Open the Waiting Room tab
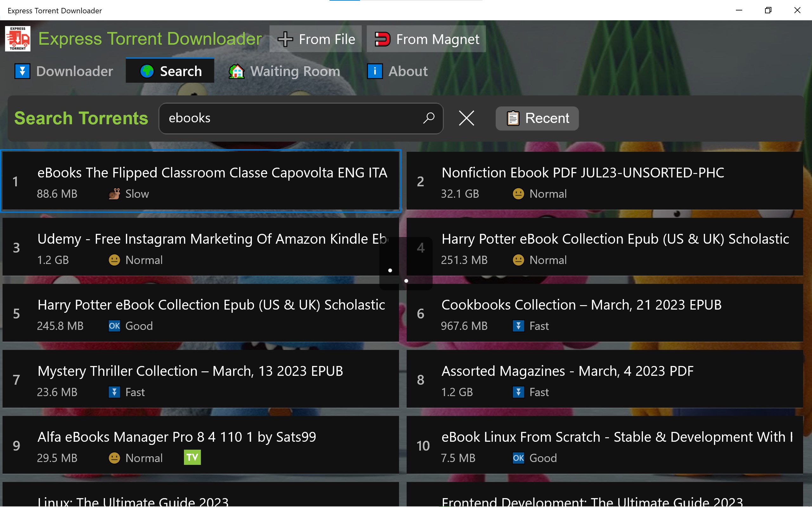812x507 pixels. (x=285, y=71)
